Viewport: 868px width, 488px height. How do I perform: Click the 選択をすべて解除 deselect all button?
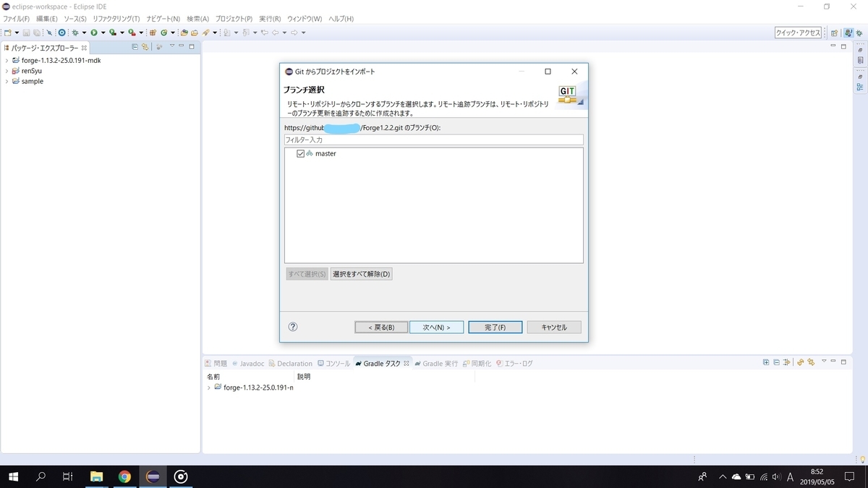point(361,273)
